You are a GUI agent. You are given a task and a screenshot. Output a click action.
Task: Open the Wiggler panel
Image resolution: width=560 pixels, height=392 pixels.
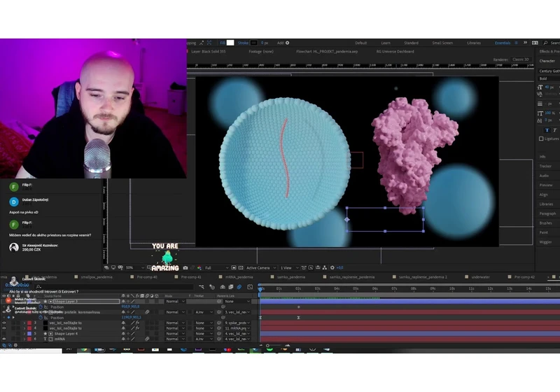[545, 242]
